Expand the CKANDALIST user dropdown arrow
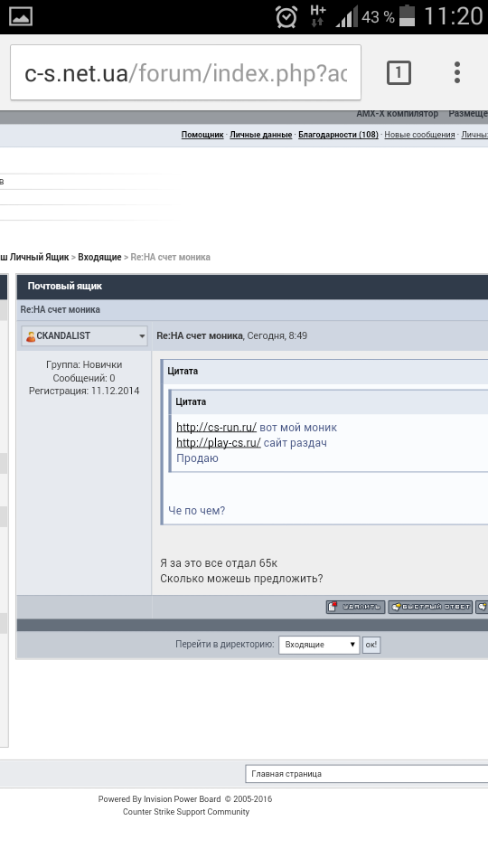488x868 pixels. coord(142,336)
